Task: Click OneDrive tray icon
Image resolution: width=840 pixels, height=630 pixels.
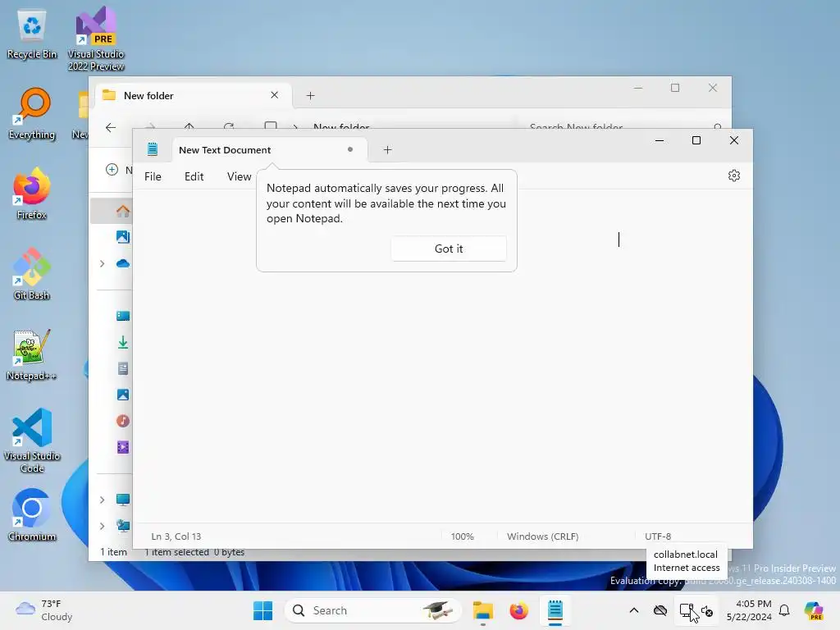Action: [660, 610]
